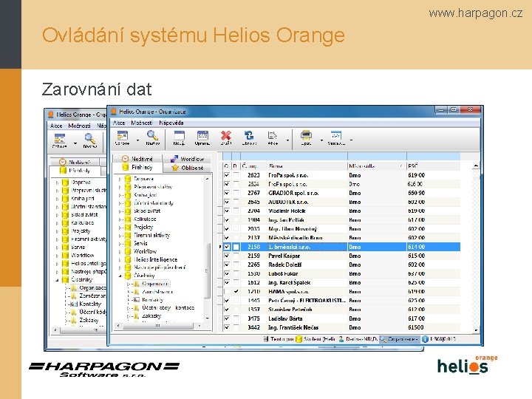Click table scrollbar down arrow

tap(476, 330)
